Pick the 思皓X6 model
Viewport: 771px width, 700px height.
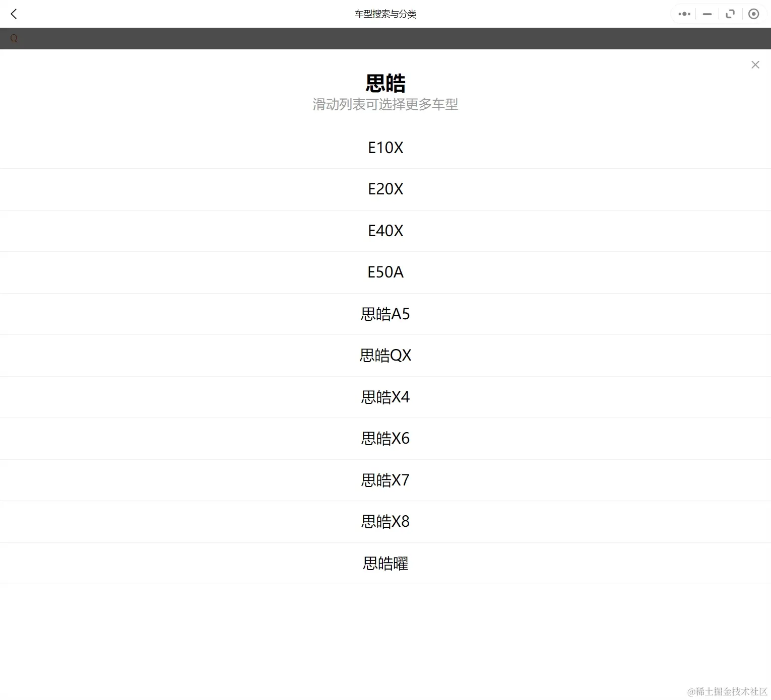(385, 439)
